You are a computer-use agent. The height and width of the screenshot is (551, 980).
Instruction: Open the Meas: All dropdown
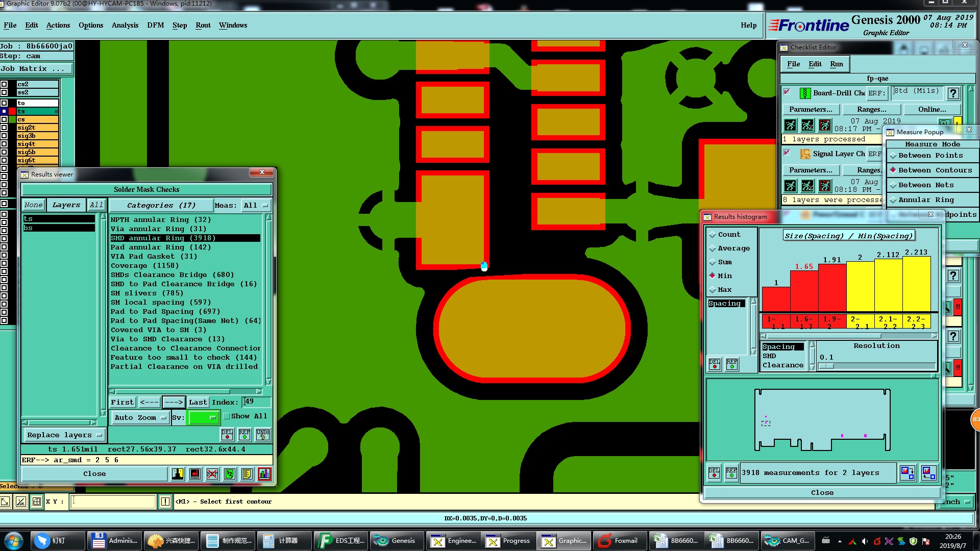(x=256, y=206)
